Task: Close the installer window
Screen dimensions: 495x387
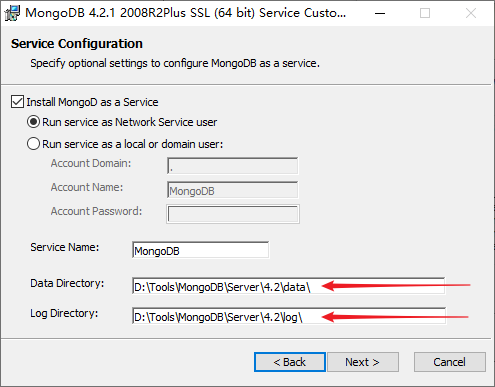Action: [x=471, y=13]
